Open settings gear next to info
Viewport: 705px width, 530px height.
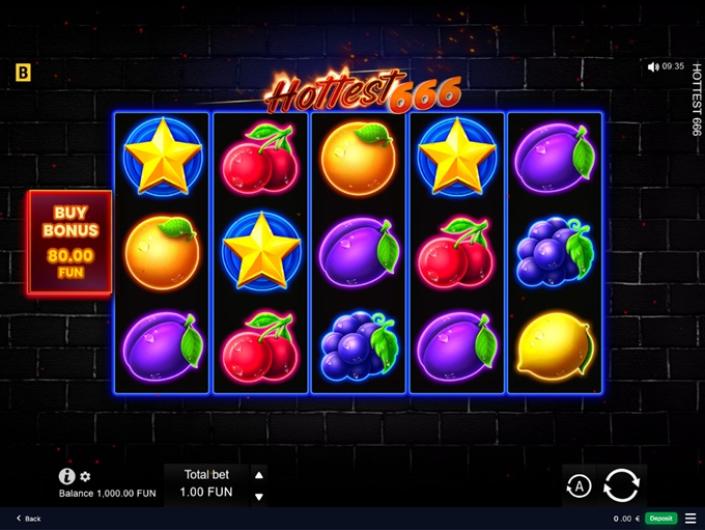pyautogui.click(x=85, y=476)
